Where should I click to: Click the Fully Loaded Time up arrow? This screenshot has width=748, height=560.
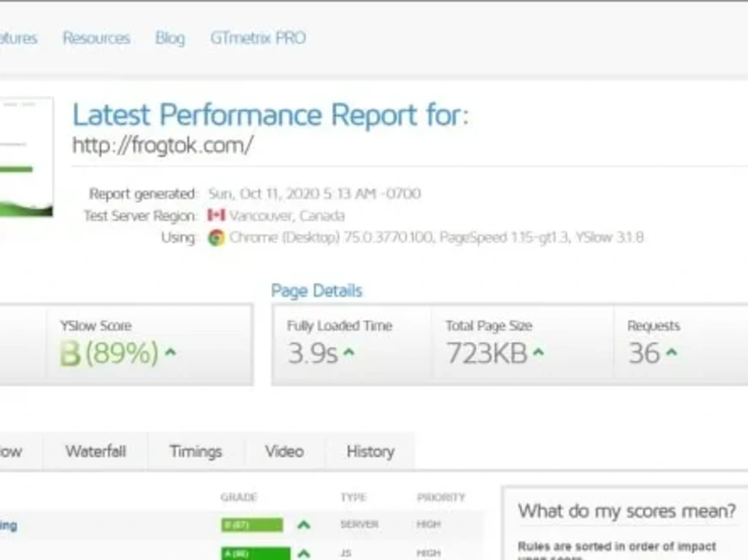pyautogui.click(x=349, y=352)
